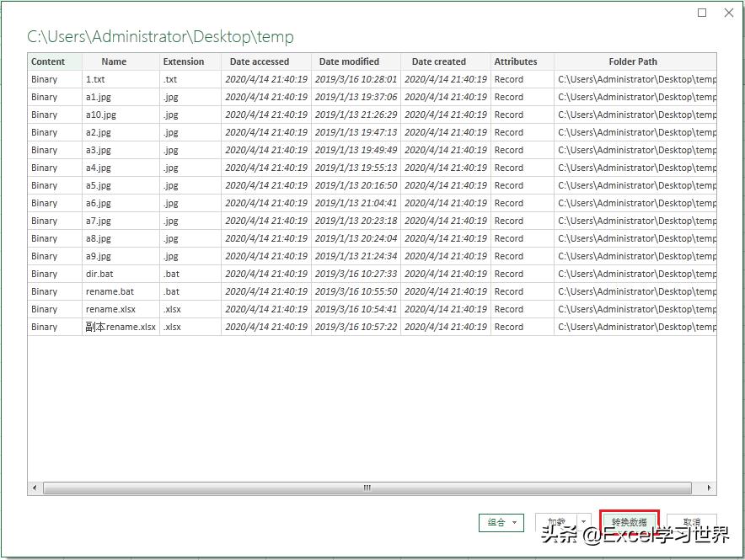Open the 组合 (Combine) dropdown
Viewport: 745px width, 560px height.
pos(501,522)
